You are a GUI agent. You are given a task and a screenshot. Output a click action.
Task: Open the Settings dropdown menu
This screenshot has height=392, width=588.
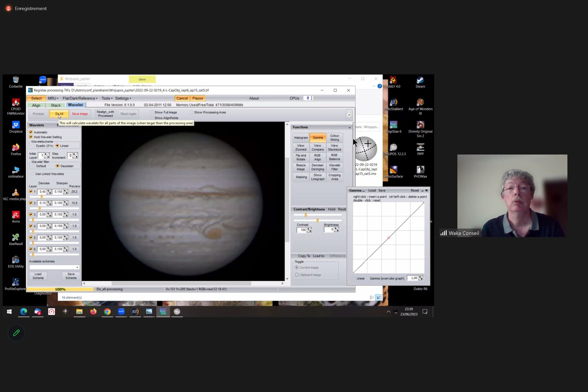click(123, 98)
